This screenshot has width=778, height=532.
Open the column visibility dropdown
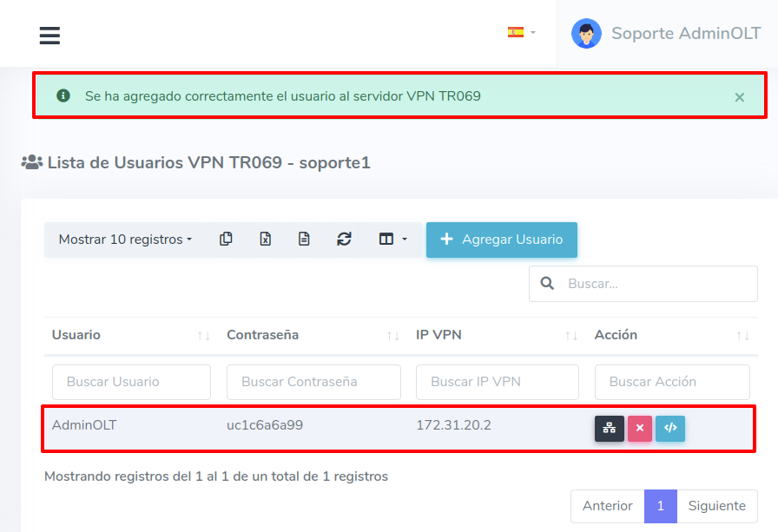point(392,240)
